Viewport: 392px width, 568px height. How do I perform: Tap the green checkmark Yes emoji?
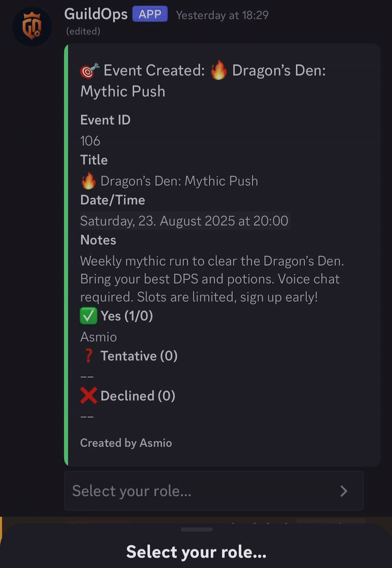click(89, 316)
